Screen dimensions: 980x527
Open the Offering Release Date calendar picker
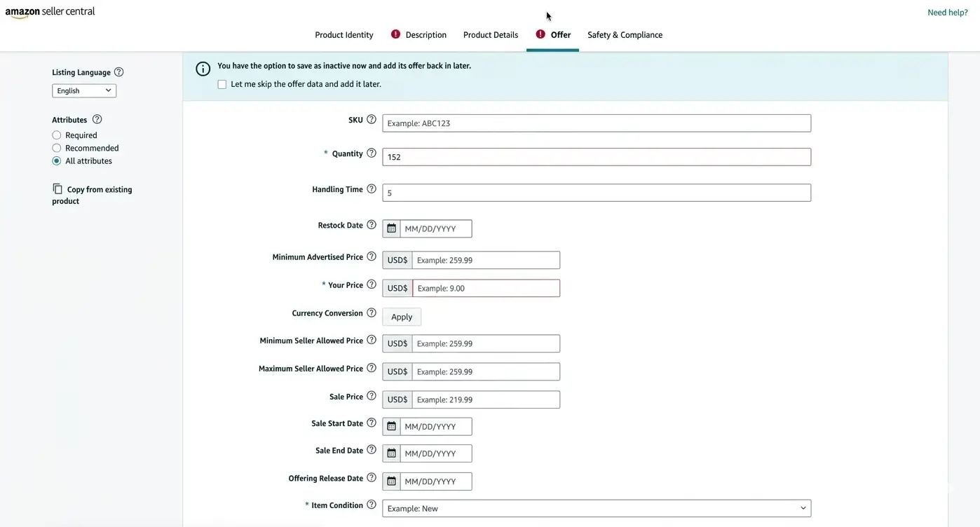point(391,481)
